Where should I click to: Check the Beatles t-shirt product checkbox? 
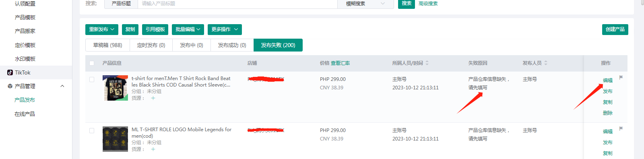[x=92, y=79]
